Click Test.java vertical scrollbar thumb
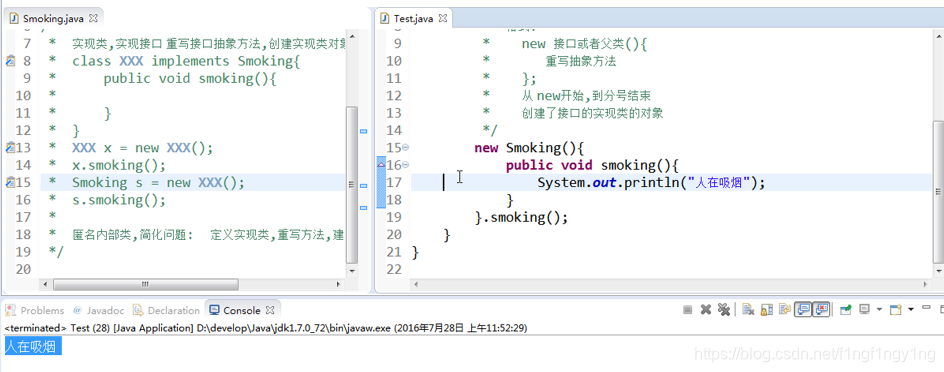The image size is (944, 372). (x=938, y=191)
